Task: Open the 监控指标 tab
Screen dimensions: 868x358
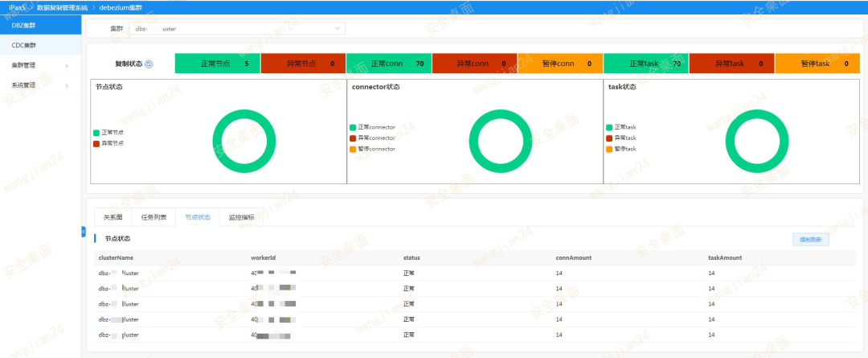Action: 241,217
